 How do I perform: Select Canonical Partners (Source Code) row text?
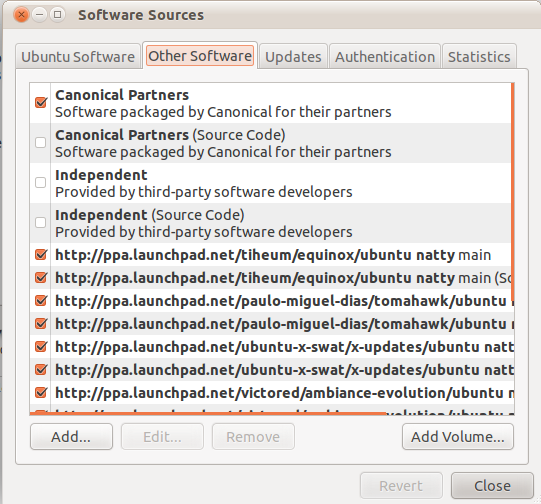tap(170, 135)
